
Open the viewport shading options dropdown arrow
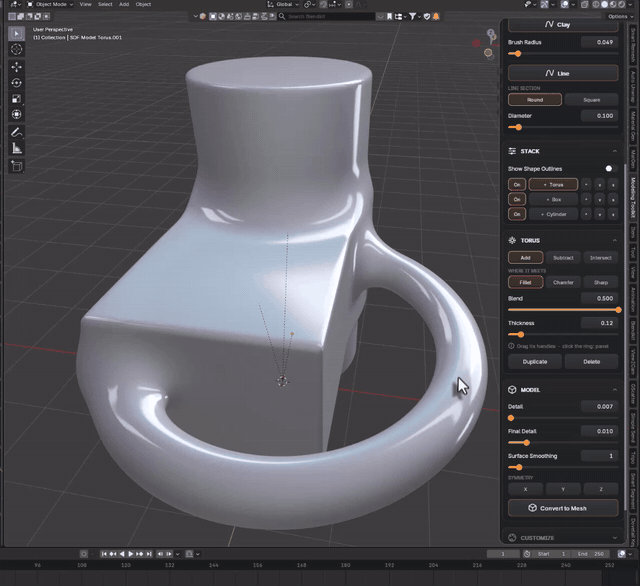(631, 4)
